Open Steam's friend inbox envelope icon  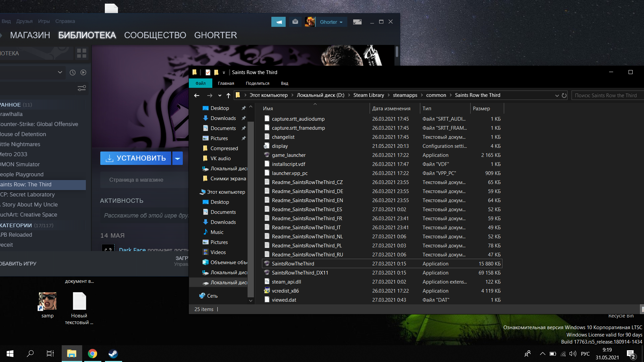[295, 22]
